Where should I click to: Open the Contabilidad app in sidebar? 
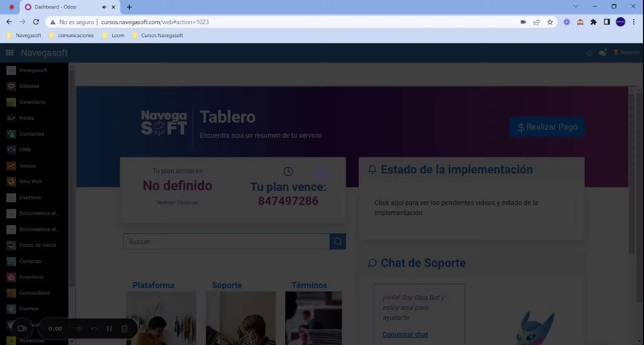pyautogui.click(x=34, y=293)
